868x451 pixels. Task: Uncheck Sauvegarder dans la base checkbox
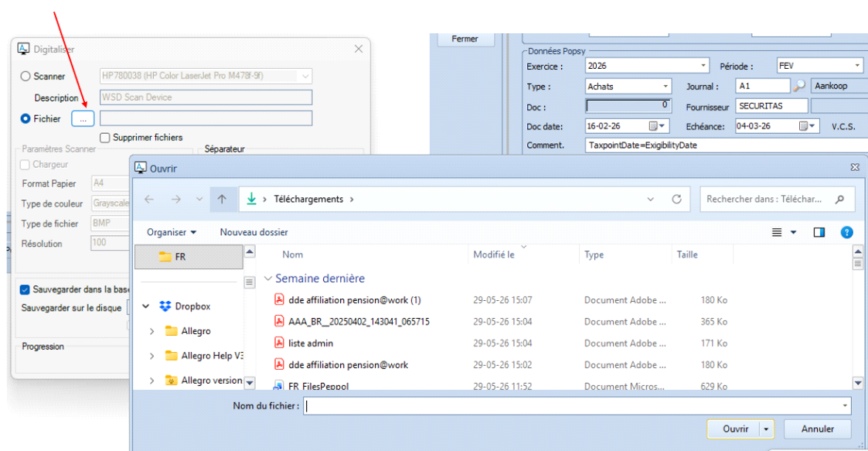[25, 289]
